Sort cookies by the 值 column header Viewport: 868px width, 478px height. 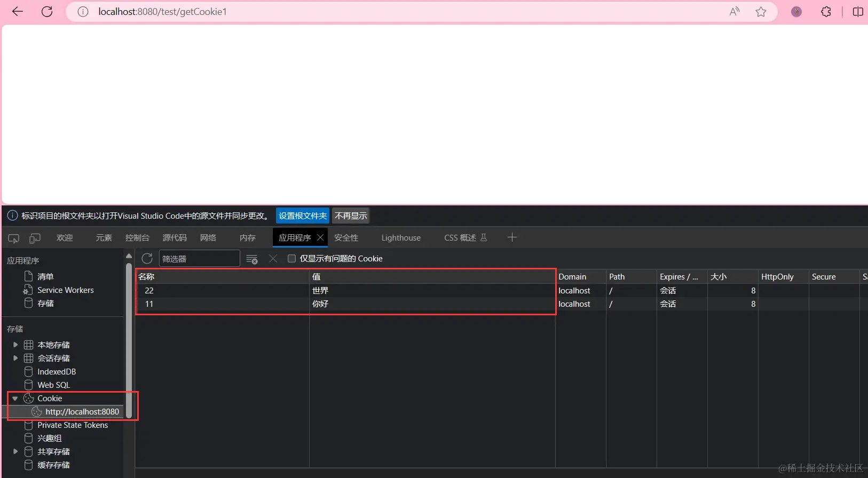coord(432,276)
